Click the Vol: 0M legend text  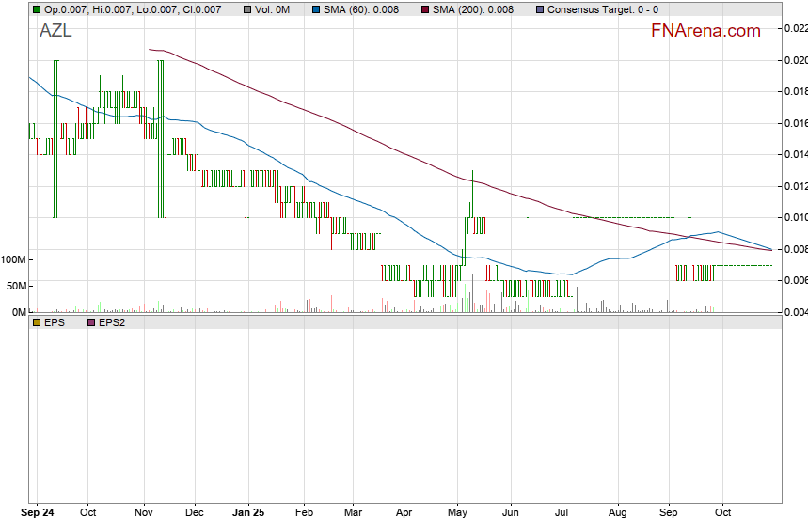(x=274, y=9)
